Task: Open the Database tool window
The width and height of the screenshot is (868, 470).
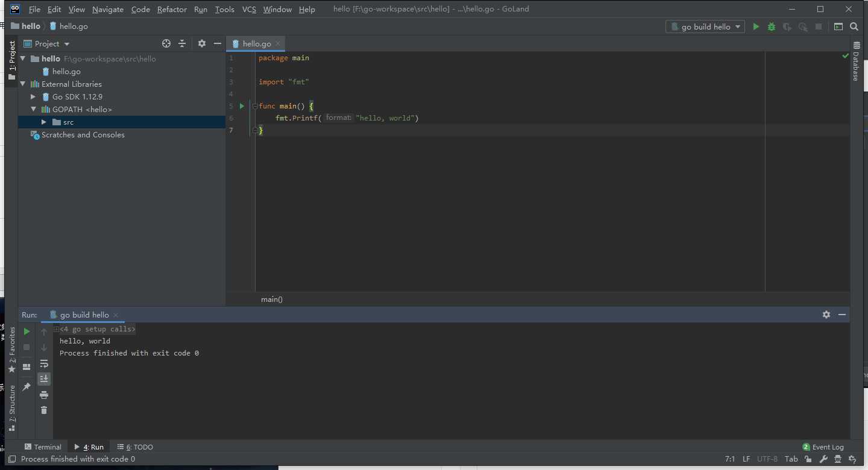Action: [856, 61]
